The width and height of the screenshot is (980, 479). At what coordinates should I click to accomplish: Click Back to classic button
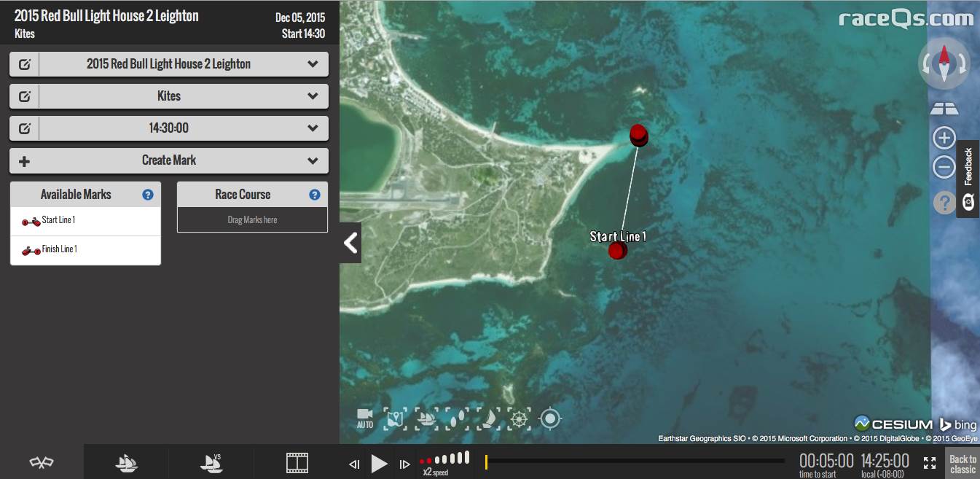(x=962, y=463)
